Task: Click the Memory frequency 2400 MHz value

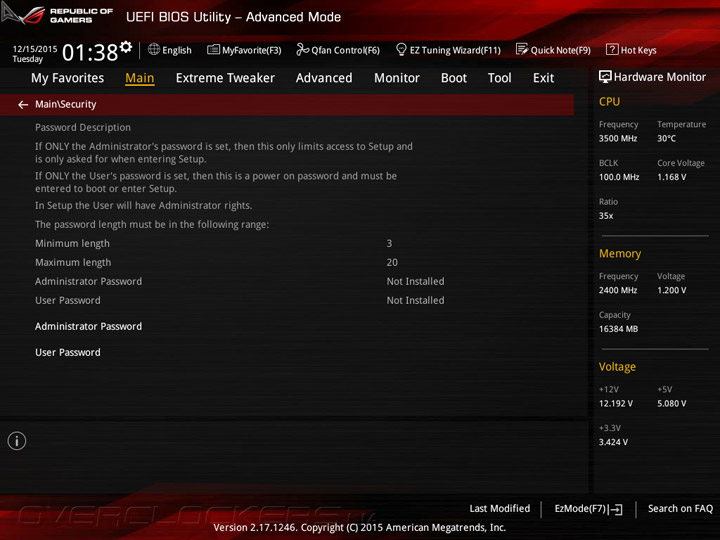Action: coord(618,290)
